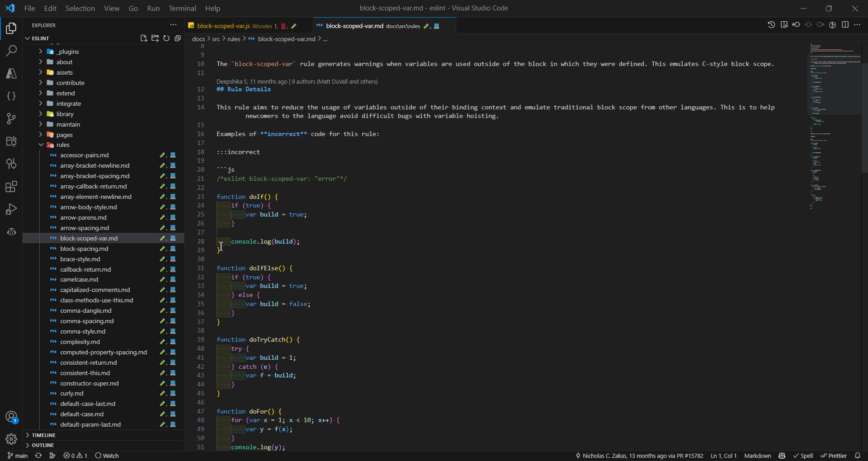868x461 pixels.
Task: Open the Explorer view in activity bar
Action: (x=11, y=28)
